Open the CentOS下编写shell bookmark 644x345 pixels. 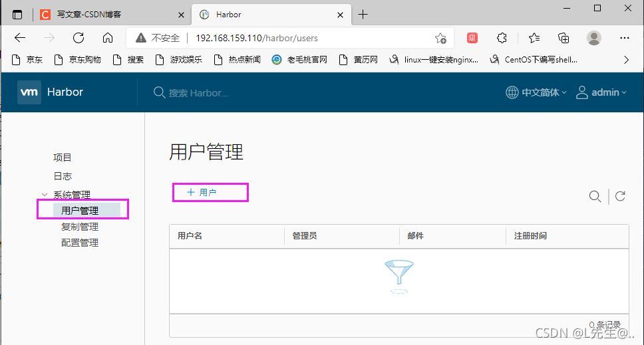534,60
